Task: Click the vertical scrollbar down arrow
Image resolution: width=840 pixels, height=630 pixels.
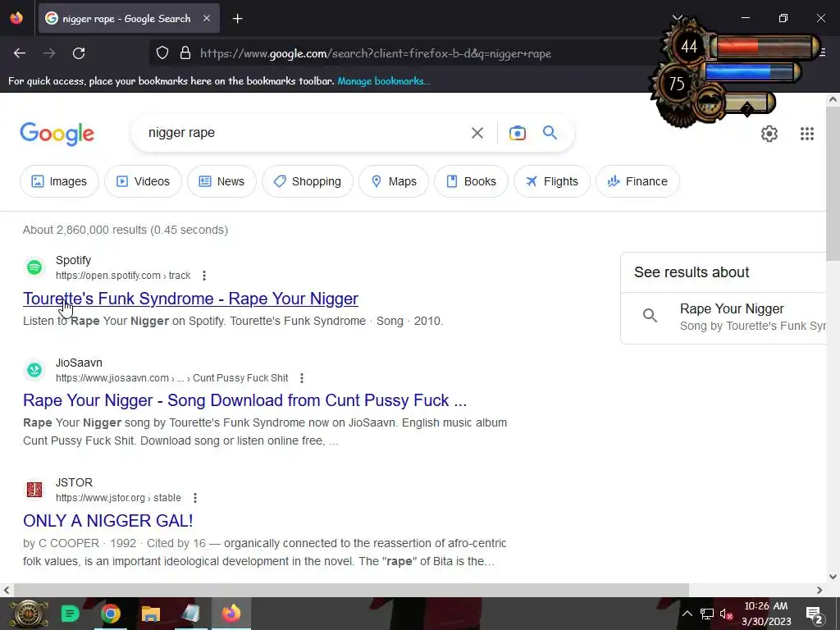Action: (833, 577)
